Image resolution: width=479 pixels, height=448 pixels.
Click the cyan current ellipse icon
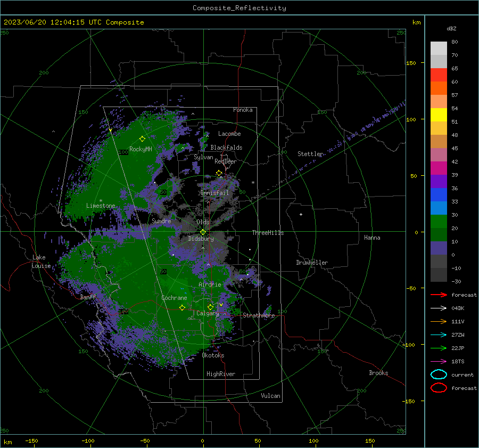pos(439,374)
